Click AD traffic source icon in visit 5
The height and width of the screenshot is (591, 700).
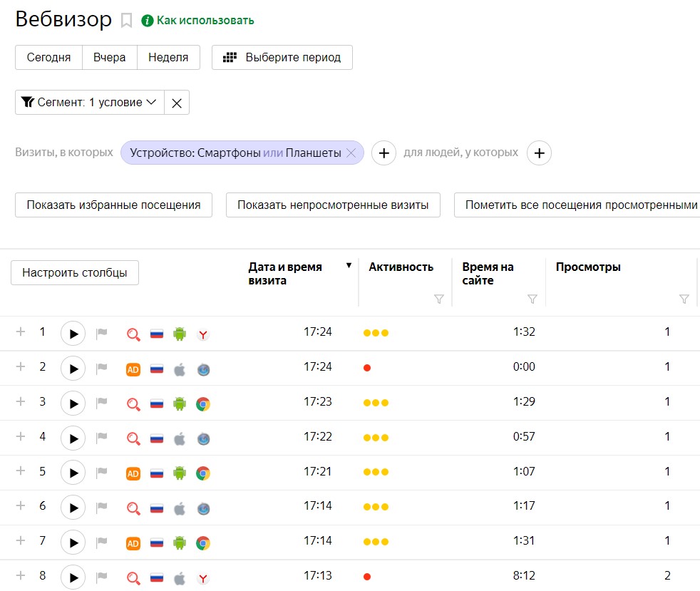[133, 473]
